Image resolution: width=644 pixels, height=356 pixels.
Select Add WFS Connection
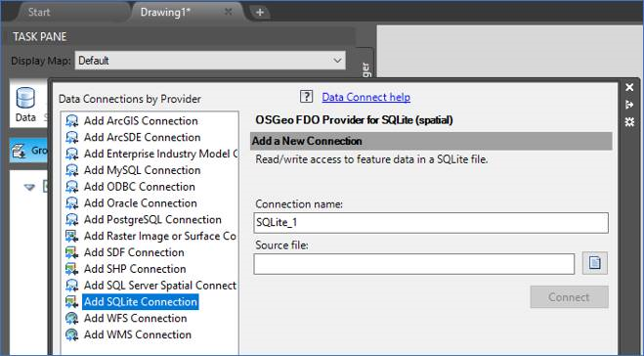[x=135, y=318]
